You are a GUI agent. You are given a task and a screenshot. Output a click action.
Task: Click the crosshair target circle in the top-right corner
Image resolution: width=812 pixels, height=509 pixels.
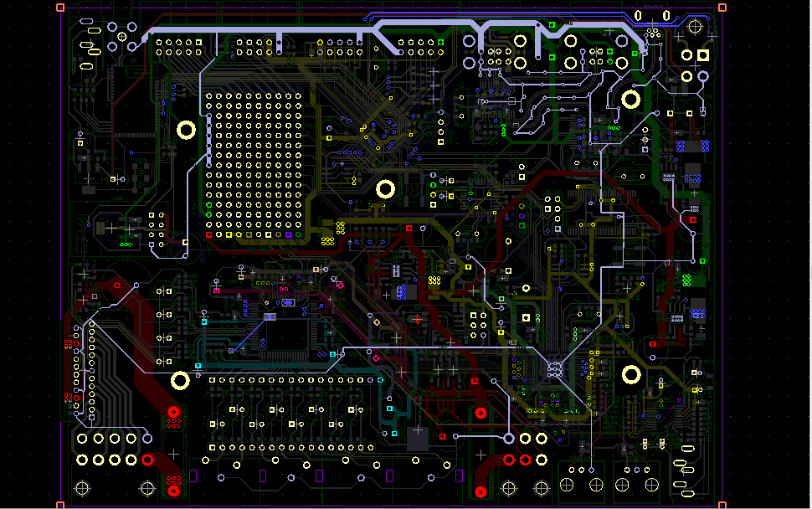click(x=694, y=27)
